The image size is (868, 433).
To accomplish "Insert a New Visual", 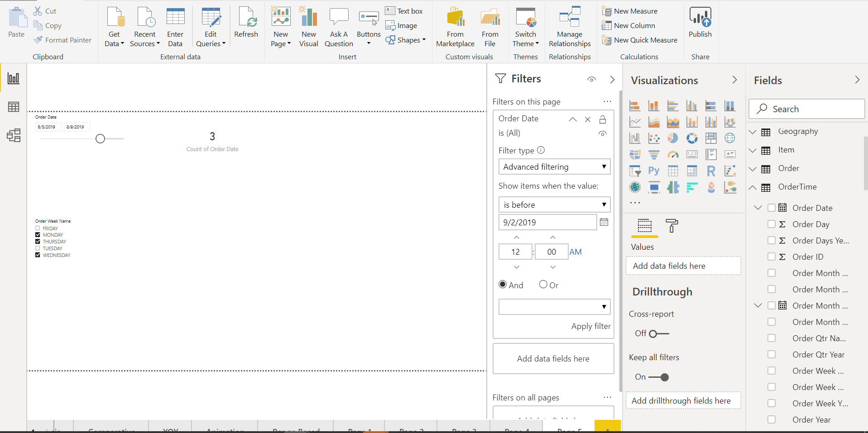I will click(x=309, y=27).
